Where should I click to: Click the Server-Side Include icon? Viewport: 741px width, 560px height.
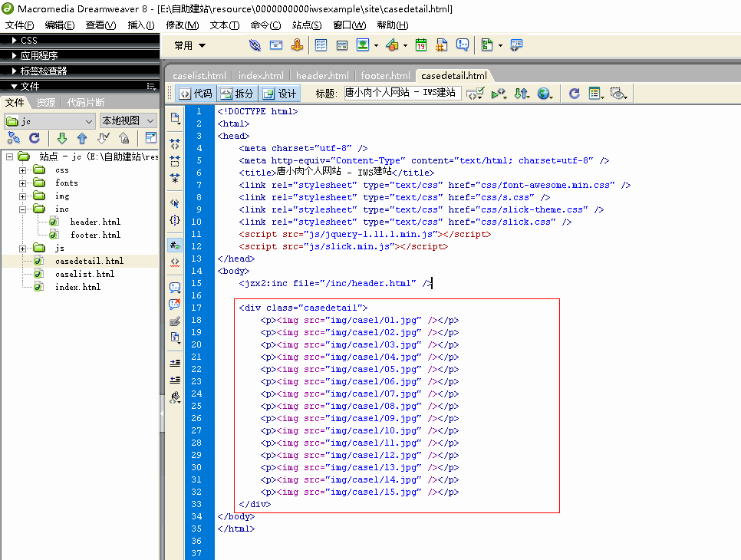click(441, 45)
